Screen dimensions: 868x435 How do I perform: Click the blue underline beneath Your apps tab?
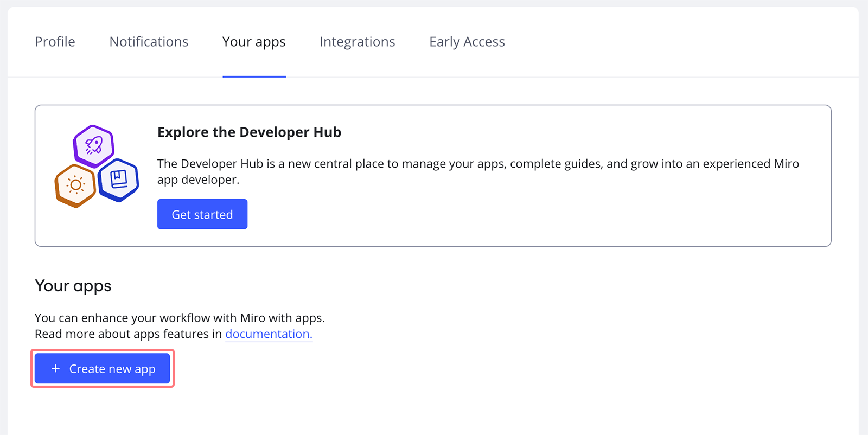(254, 76)
